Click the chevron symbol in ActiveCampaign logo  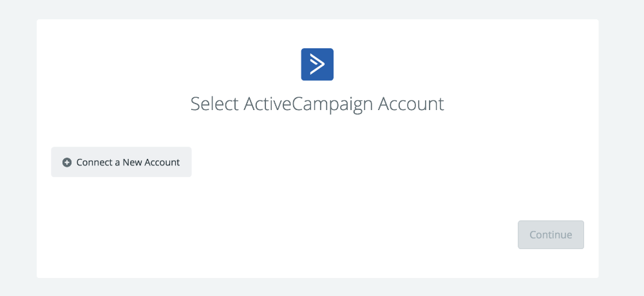(317, 64)
